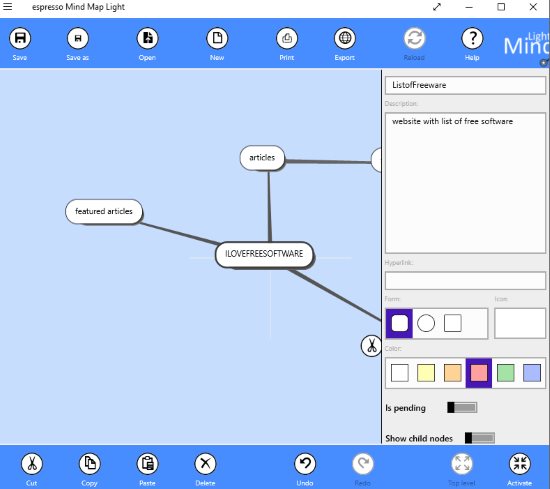This screenshot has width=550, height=489.
Task: Toggle the Is pending switch
Action: [x=462, y=408]
